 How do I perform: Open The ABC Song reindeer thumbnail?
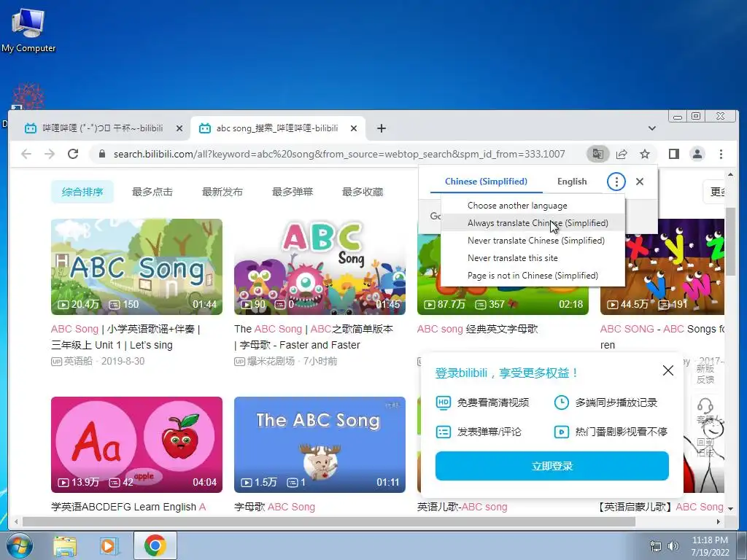(x=320, y=444)
